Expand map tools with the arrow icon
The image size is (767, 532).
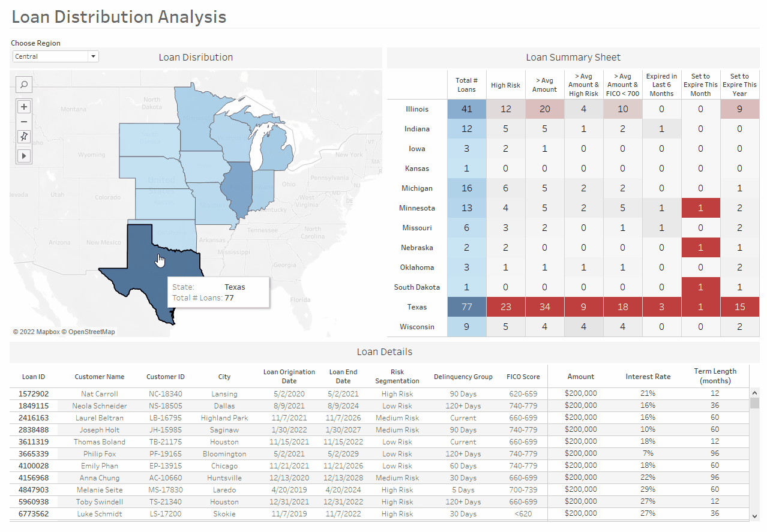coord(24,156)
